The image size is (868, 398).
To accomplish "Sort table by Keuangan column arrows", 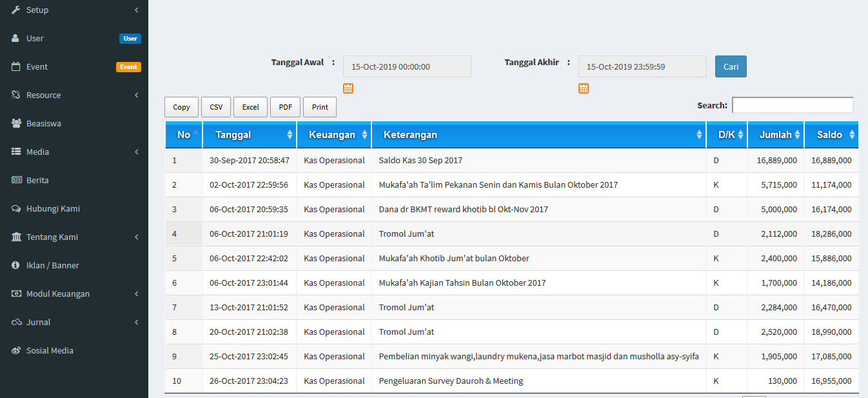I will pos(364,135).
